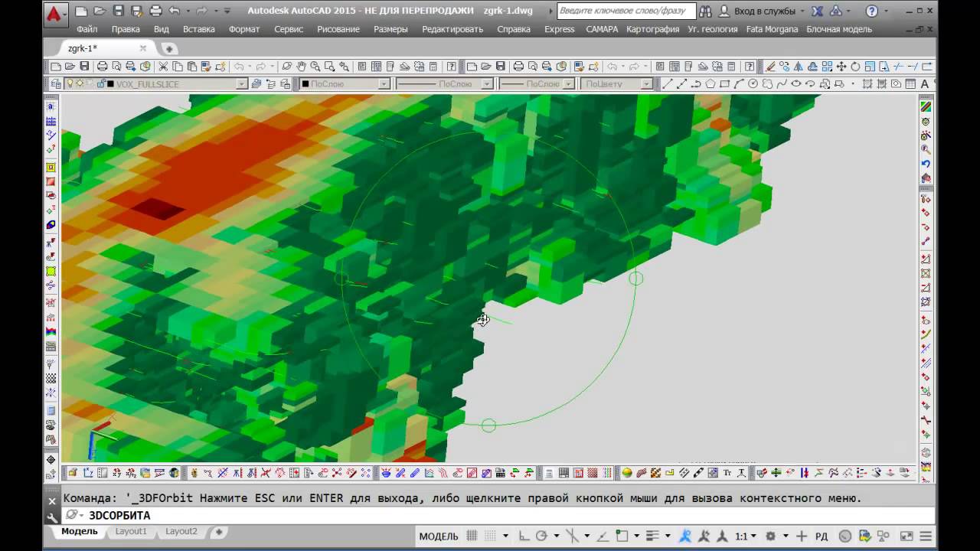Toggle isometric drafting in status bar
The height and width of the screenshot is (551, 980).
coord(572,536)
